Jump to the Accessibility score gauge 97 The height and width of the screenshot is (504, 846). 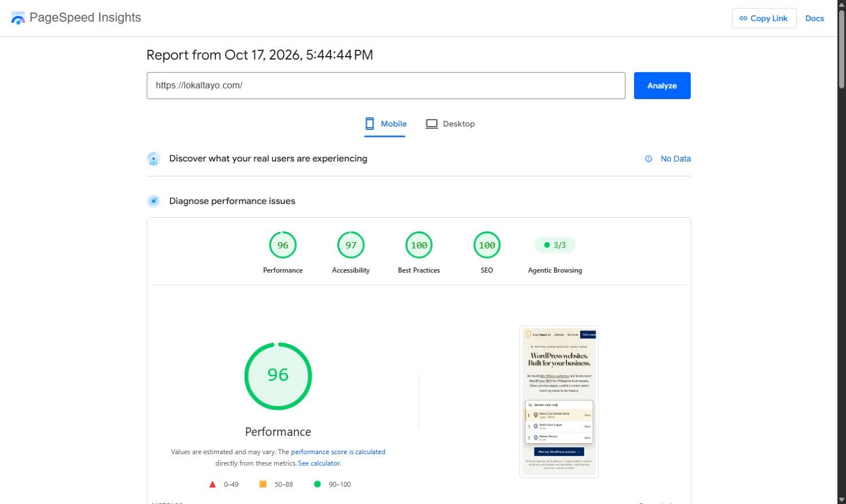coord(351,245)
